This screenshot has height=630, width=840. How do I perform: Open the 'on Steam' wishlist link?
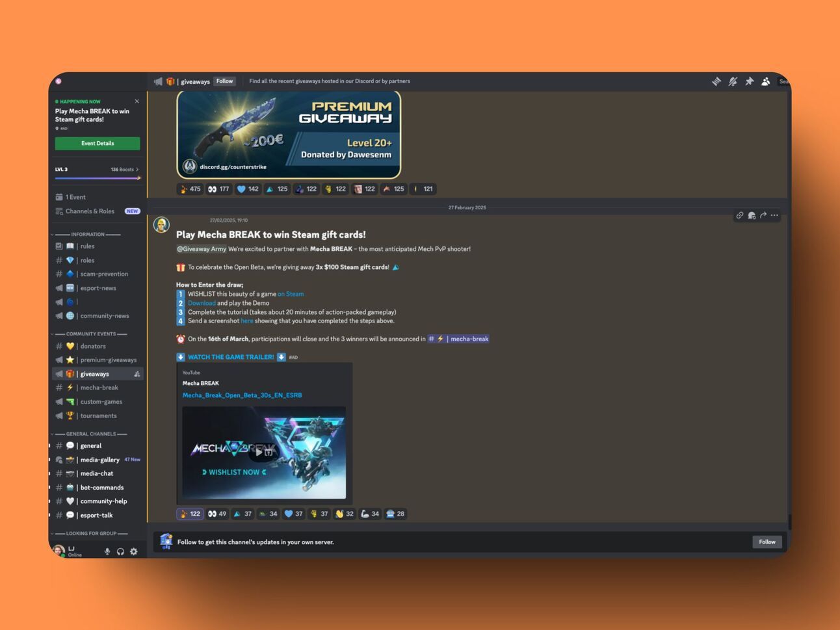[x=291, y=294]
